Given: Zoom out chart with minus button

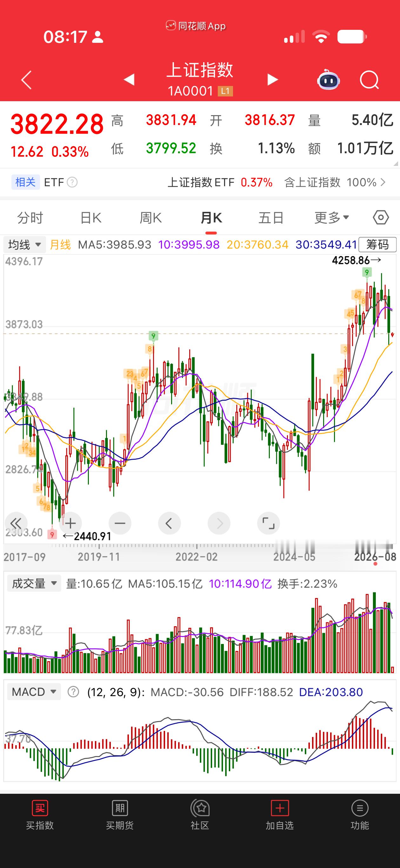Looking at the screenshot, I should 120,523.
